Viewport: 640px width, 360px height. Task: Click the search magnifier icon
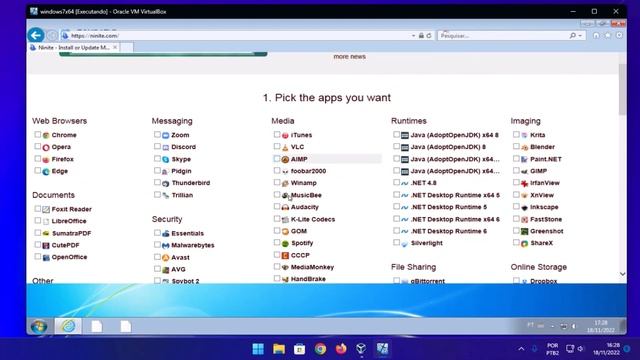tap(573, 36)
